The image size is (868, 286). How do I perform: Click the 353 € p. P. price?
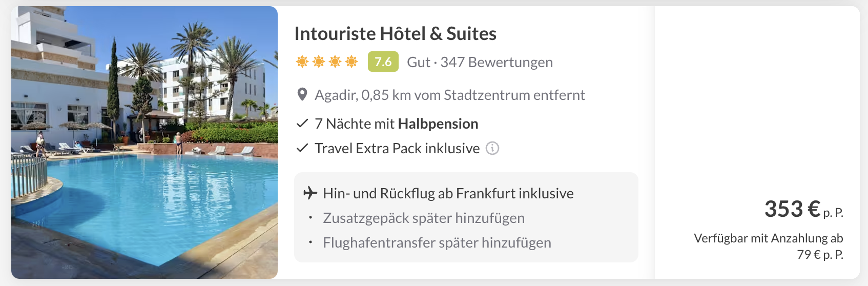point(803,209)
